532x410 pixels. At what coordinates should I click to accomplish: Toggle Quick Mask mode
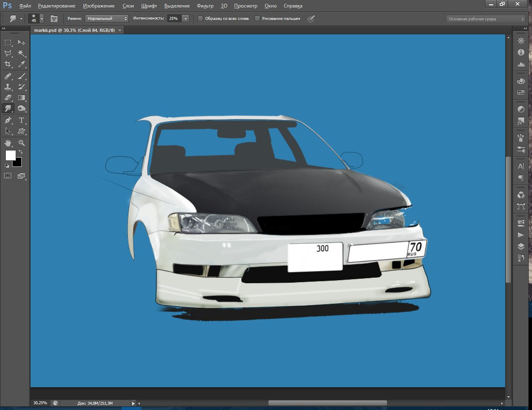8,176
